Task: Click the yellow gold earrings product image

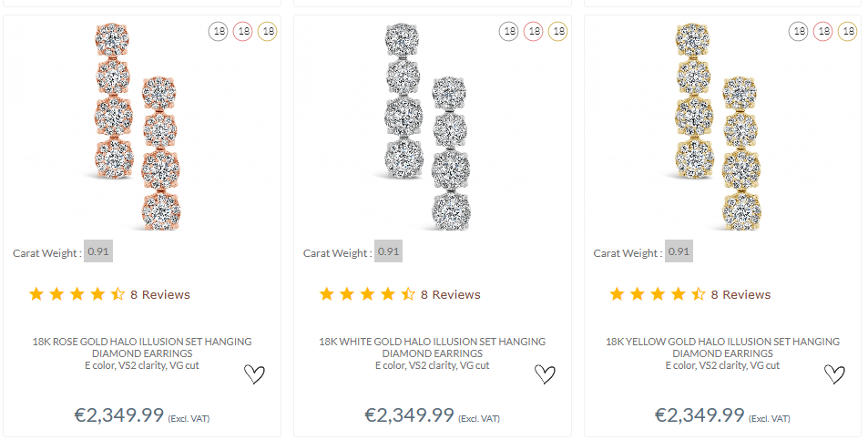Action: coord(718,126)
